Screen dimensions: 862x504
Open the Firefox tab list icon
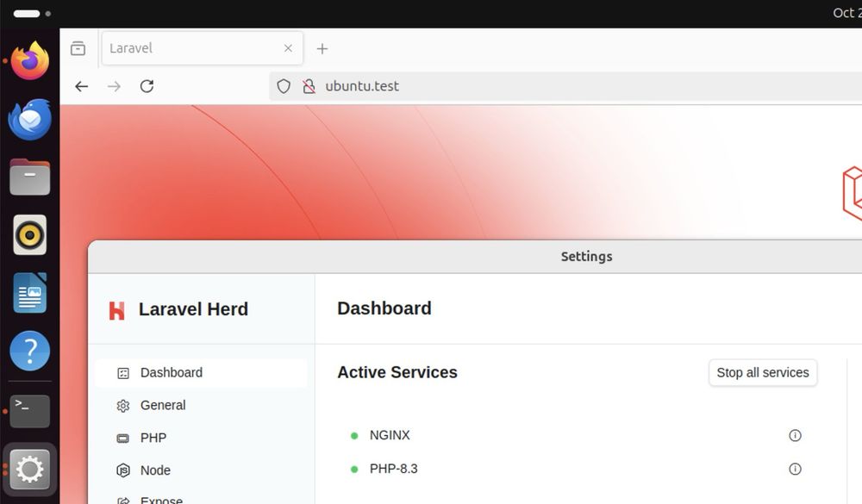coord(78,48)
